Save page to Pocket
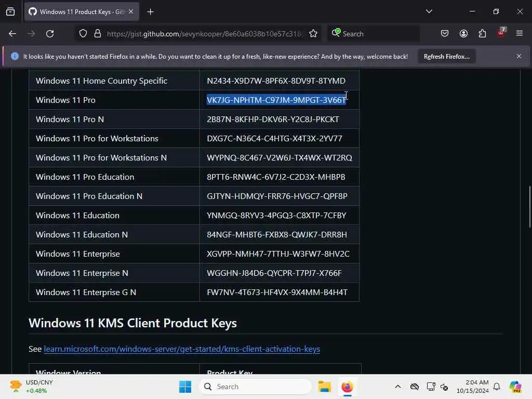This screenshot has width=532, height=399. pos(445,34)
